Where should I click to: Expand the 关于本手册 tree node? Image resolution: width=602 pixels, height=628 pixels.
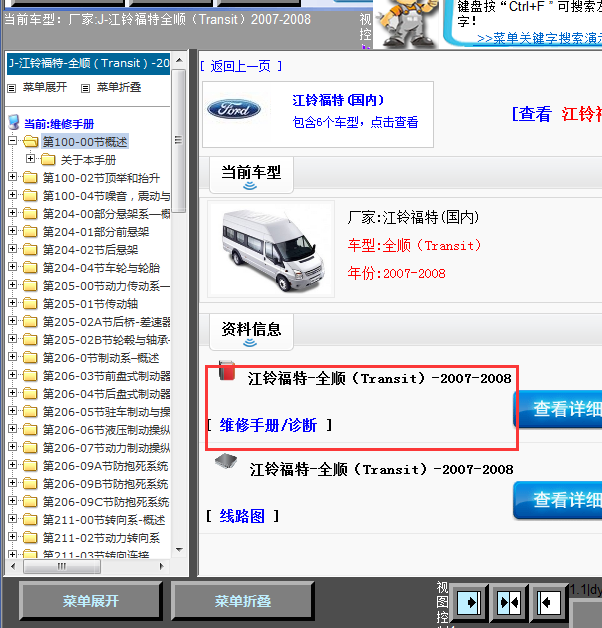click(30, 159)
